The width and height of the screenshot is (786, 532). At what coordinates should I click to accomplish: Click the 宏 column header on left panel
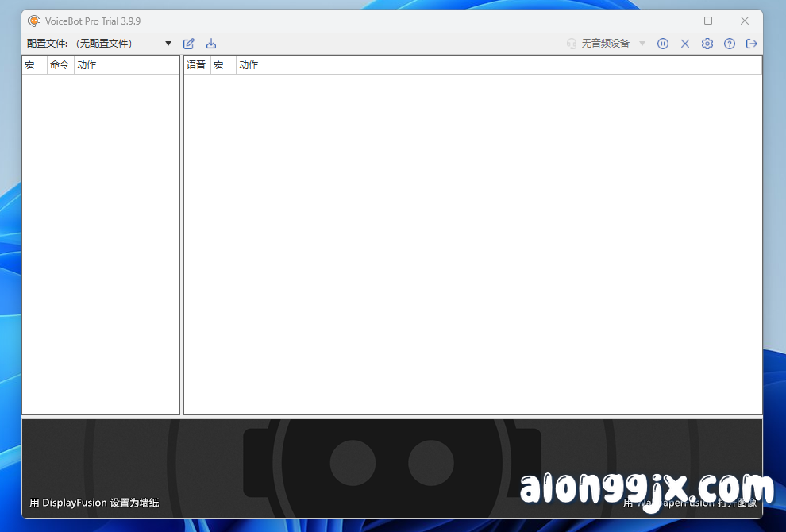(x=32, y=64)
